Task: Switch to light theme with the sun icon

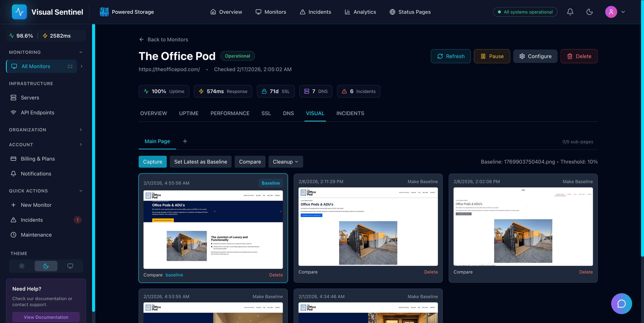Action: coord(21,266)
